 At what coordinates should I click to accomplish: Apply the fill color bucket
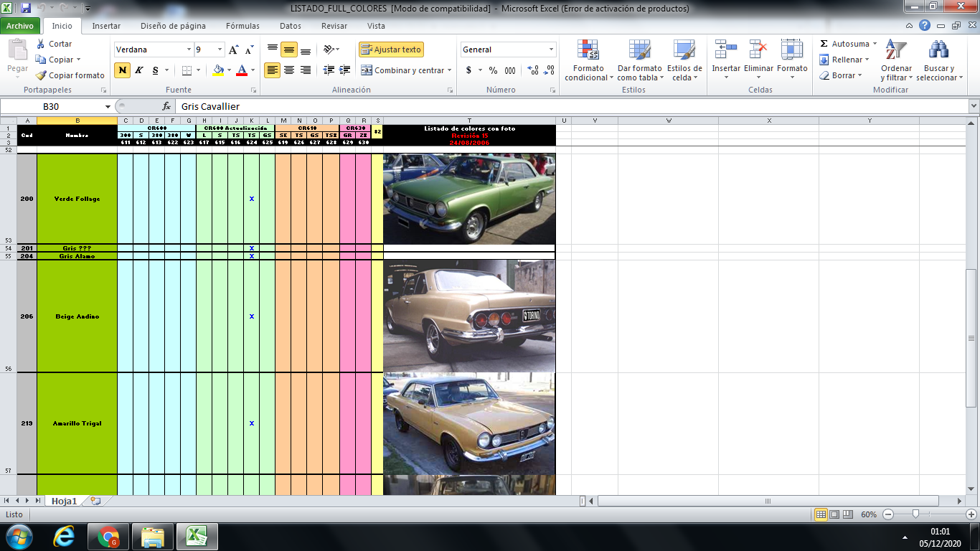[x=218, y=70]
